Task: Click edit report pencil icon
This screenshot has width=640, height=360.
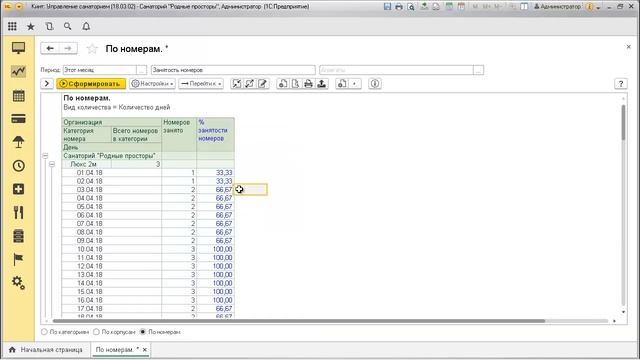Action: click(x=262, y=84)
